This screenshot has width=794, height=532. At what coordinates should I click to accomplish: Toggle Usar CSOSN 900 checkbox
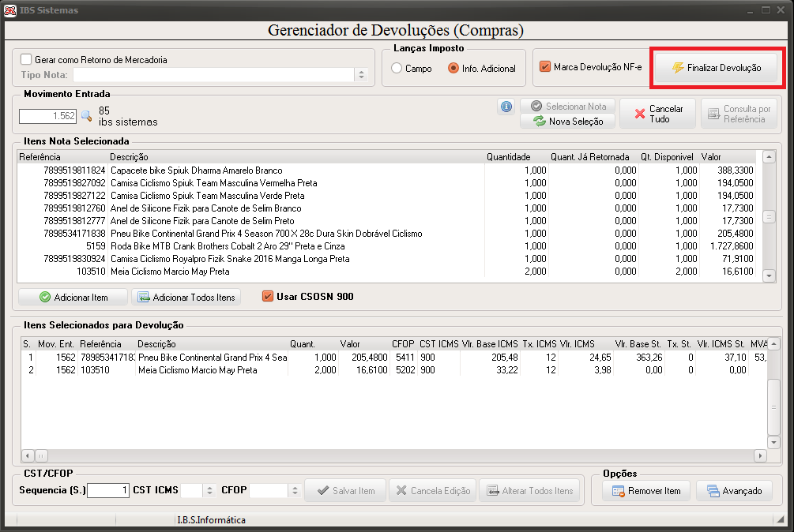pyautogui.click(x=268, y=296)
